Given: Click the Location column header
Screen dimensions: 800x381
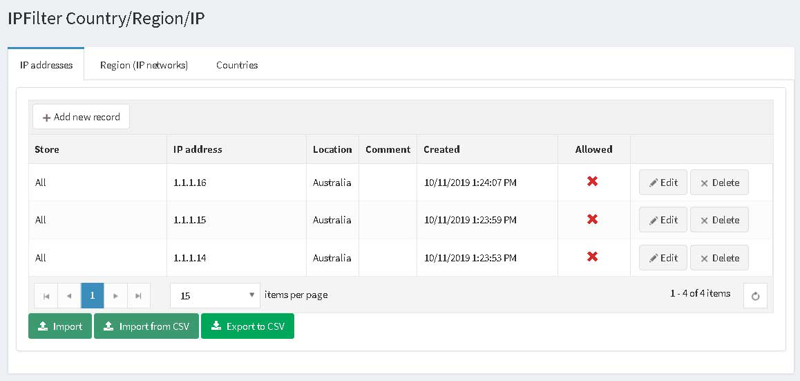Looking at the screenshot, I should [x=333, y=149].
